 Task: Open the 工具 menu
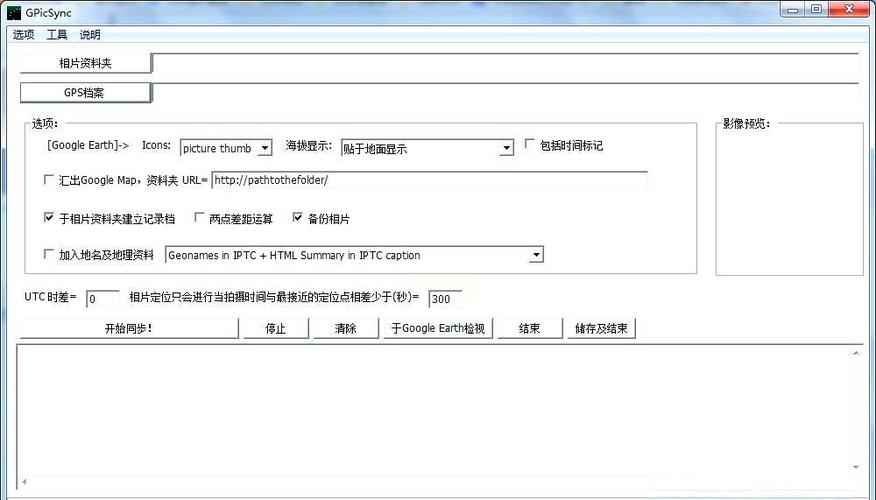pos(56,35)
